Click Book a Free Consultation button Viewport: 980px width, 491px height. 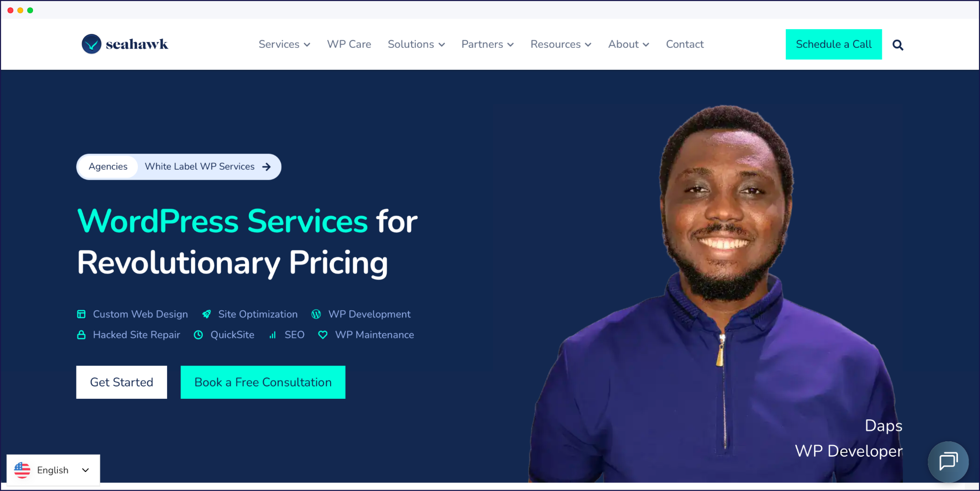[x=263, y=382]
